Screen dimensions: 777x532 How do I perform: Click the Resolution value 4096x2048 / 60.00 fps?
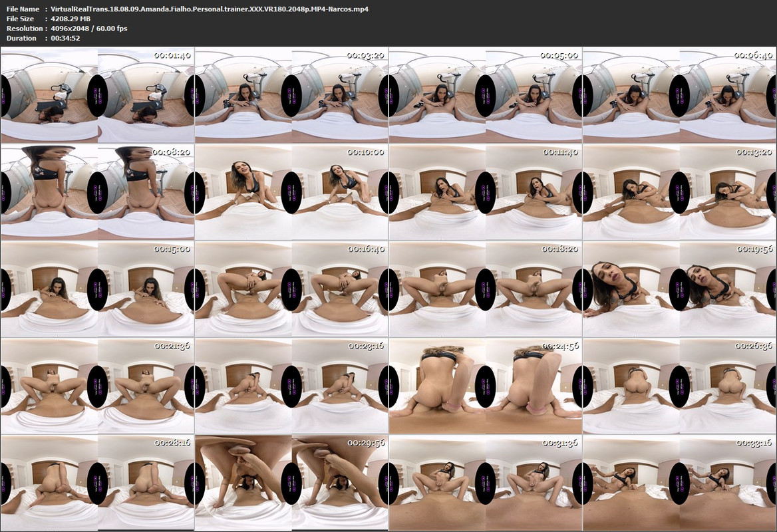point(89,28)
